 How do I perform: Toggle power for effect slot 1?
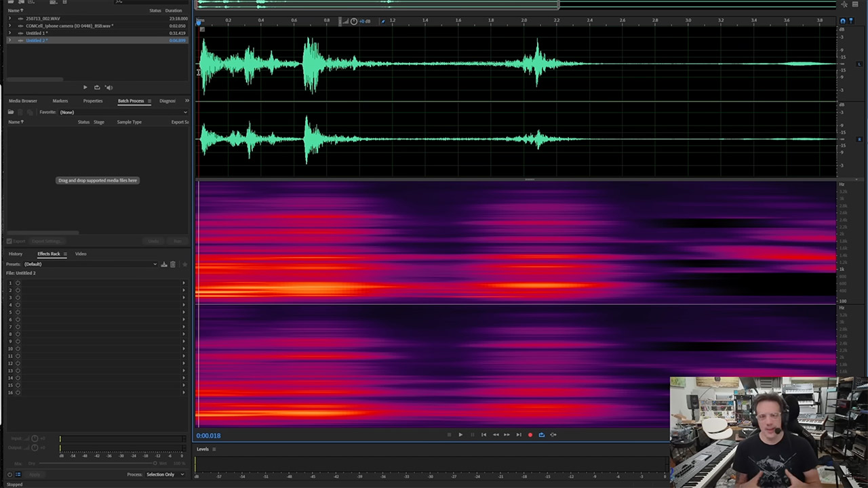[x=18, y=283]
